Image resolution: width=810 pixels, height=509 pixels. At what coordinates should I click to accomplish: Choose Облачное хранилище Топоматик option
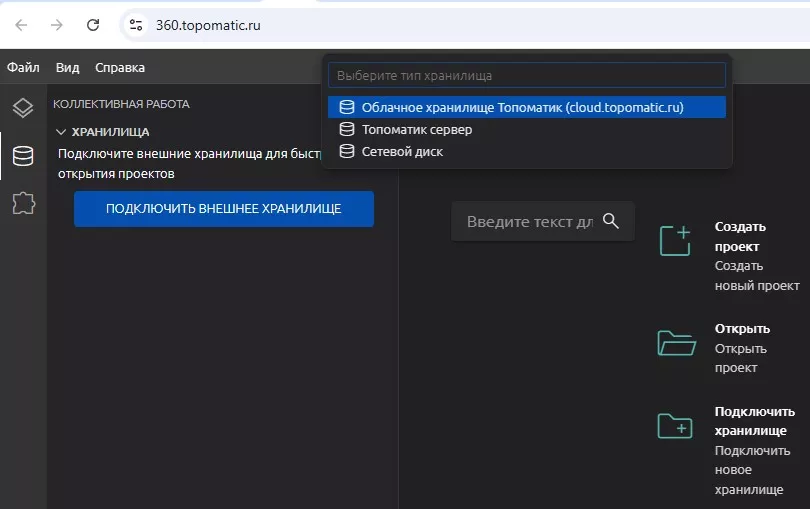522,107
